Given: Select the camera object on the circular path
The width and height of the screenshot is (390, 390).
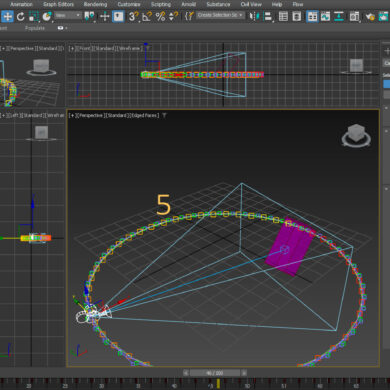Looking at the screenshot, I should click(x=93, y=314).
